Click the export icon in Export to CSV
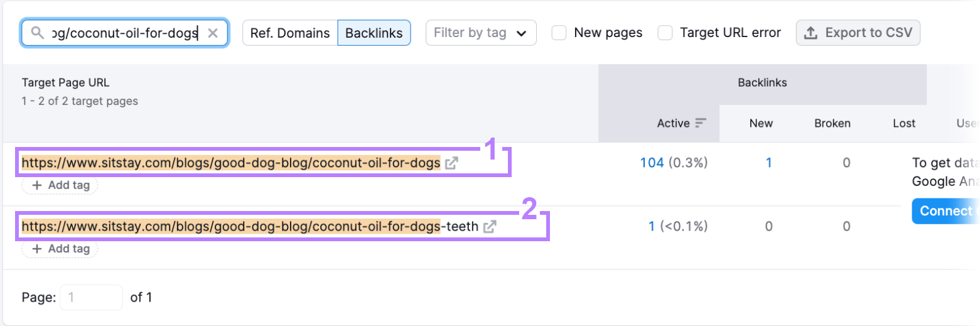Viewport: 980px width, 326px height. click(811, 33)
